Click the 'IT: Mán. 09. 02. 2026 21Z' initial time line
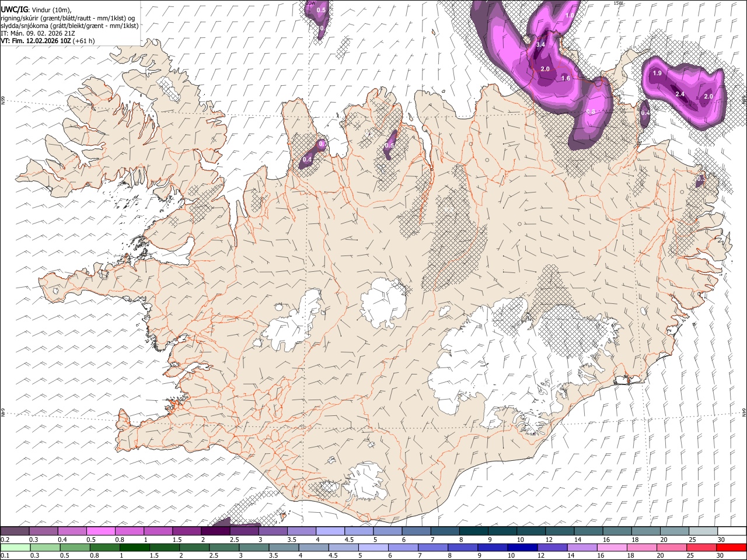Image resolution: width=747 pixels, height=560 pixels. coord(37,33)
